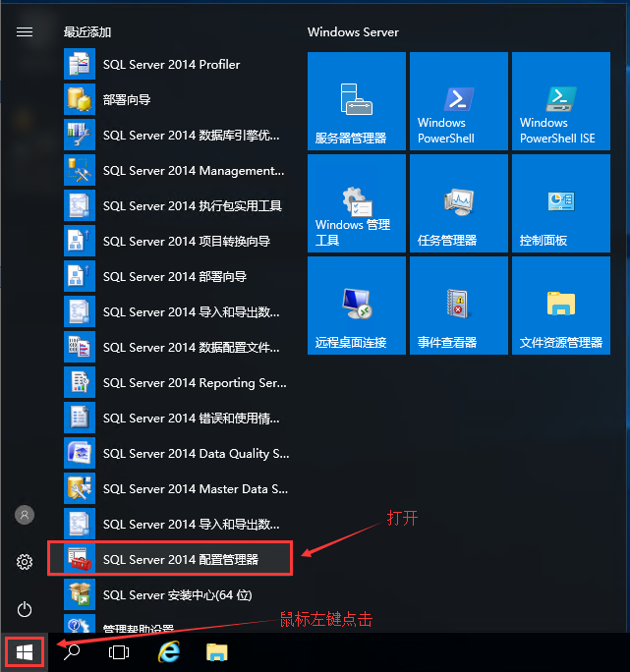Open the 服务器管理器 tile

click(357, 101)
